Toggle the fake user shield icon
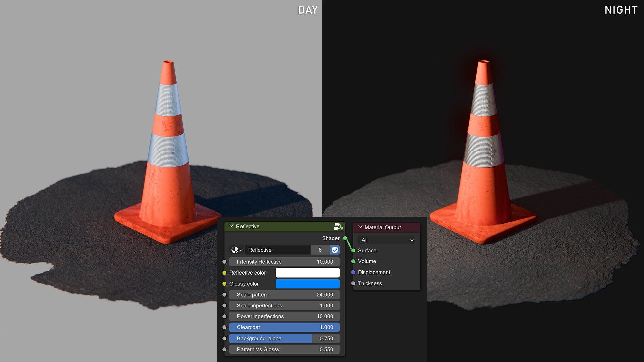The width and height of the screenshot is (644, 362). 335,250
